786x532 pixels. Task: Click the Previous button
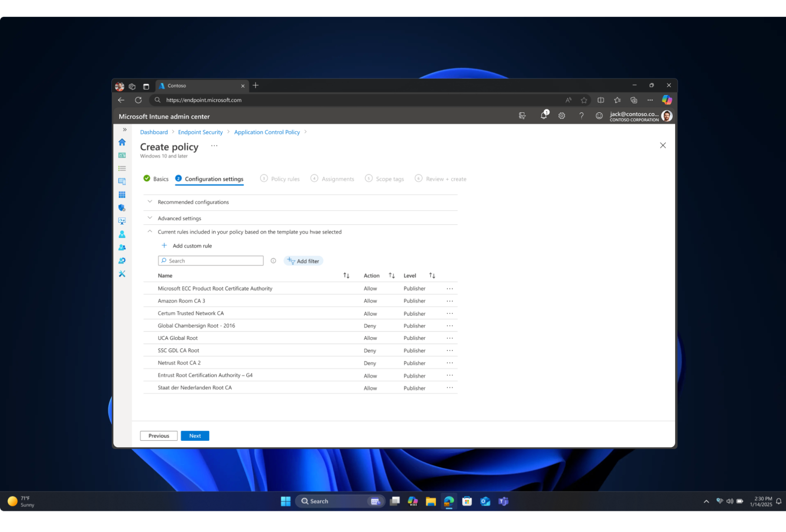[159, 436]
